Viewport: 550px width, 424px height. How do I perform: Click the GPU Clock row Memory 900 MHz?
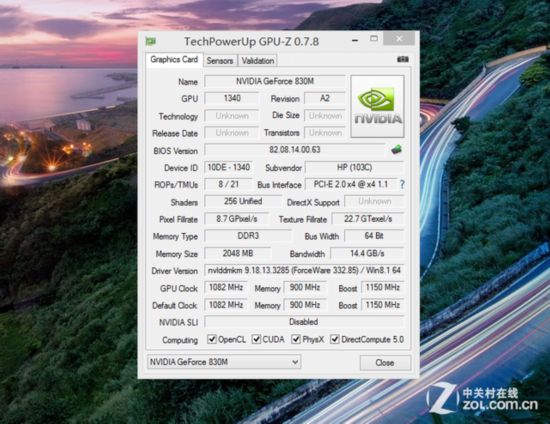305,288
